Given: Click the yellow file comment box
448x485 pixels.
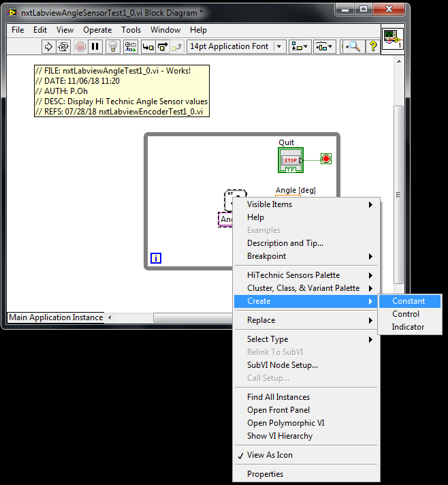Looking at the screenshot, I should (x=122, y=91).
